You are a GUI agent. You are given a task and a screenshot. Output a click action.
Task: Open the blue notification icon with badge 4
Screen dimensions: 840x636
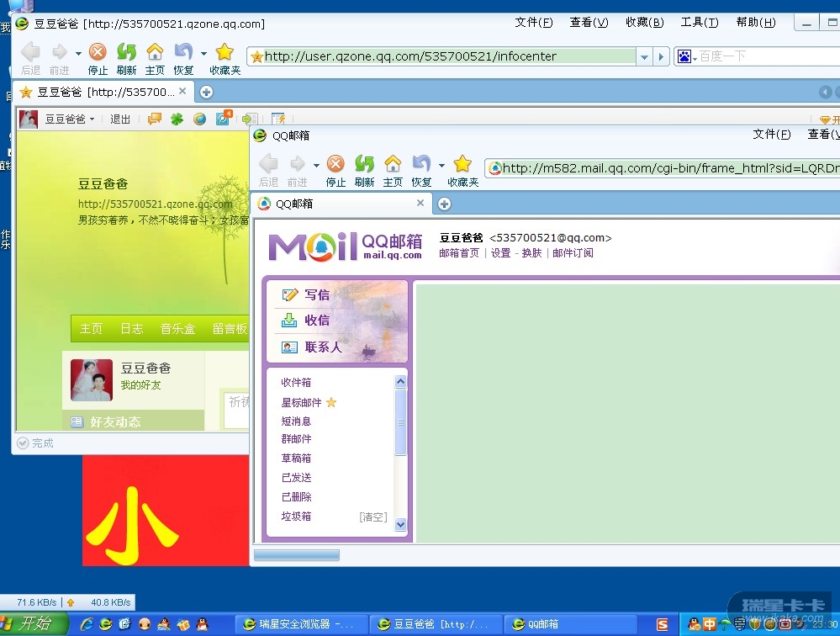click(x=223, y=118)
